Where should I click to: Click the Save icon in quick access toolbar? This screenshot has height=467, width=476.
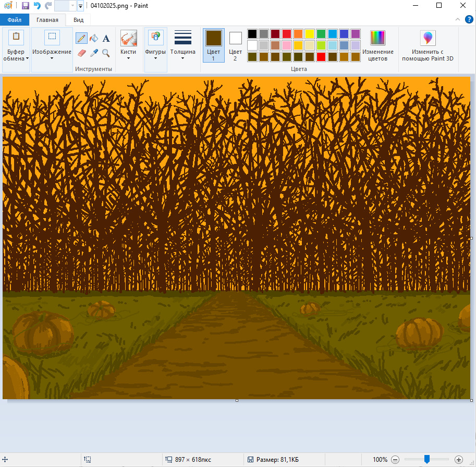(x=25, y=6)
